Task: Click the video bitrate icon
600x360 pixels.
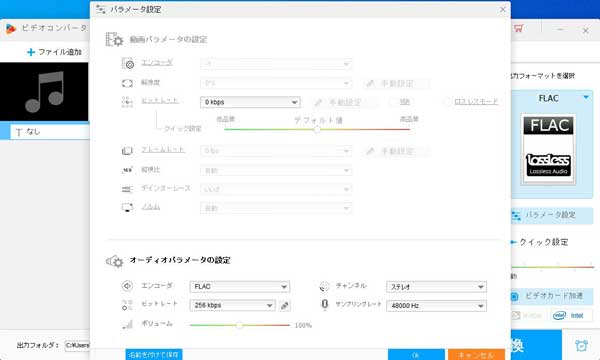Action: point(127,101)
